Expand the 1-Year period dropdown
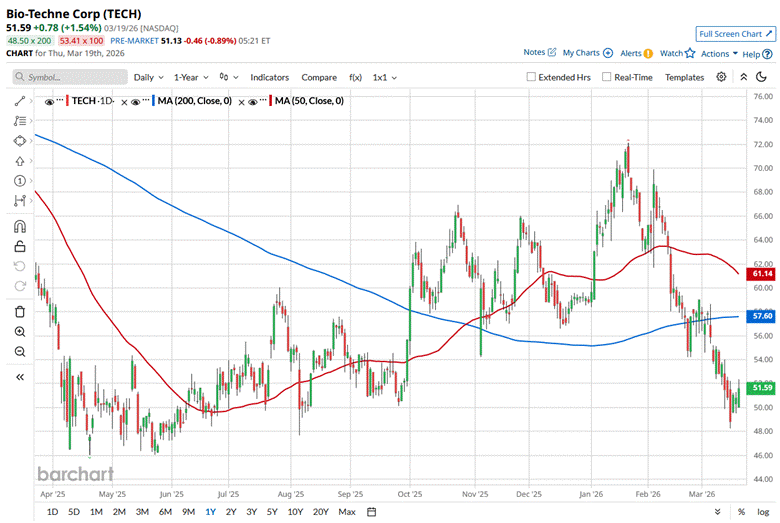The width and height of the screenshot is (780, 523). (192, 77)
